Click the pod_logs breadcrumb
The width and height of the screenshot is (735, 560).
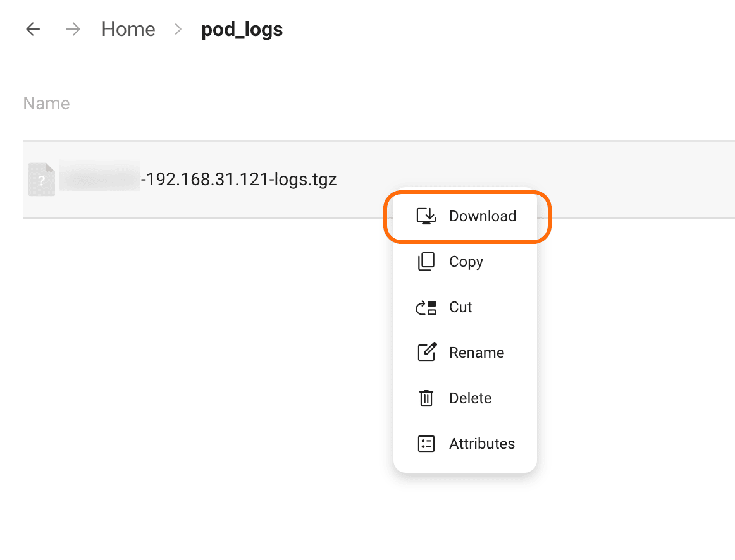pyautogui.click(x=241, y=29)
